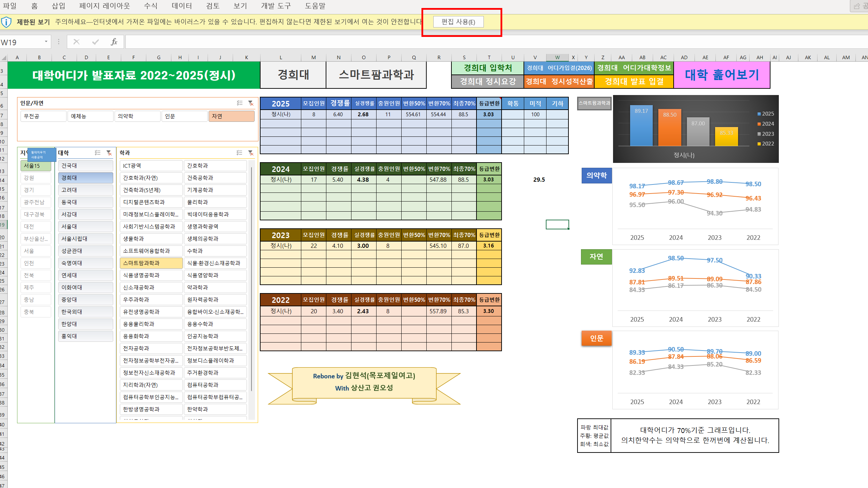Open the 데이터 ribbon tab
The height and width of the screenshot is (488, 868).
181,6
